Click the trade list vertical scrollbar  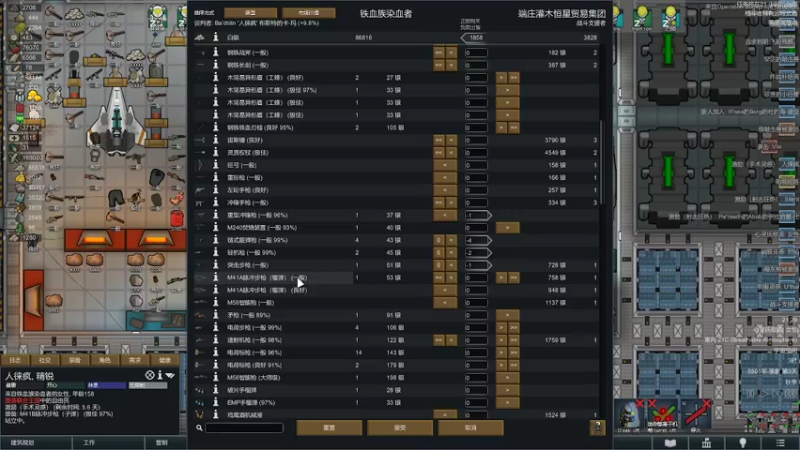coord(602,162)
